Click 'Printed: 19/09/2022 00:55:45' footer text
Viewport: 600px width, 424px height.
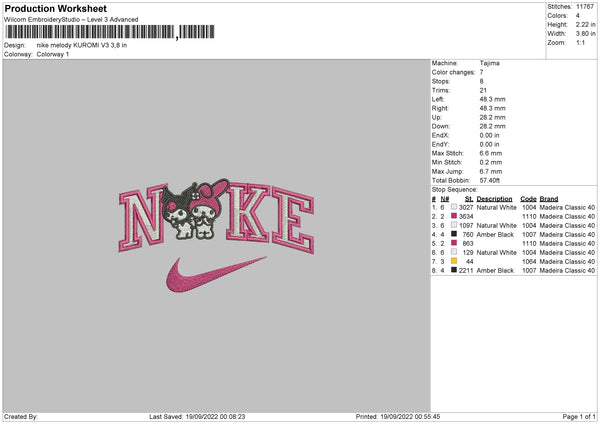click(398, 417)
